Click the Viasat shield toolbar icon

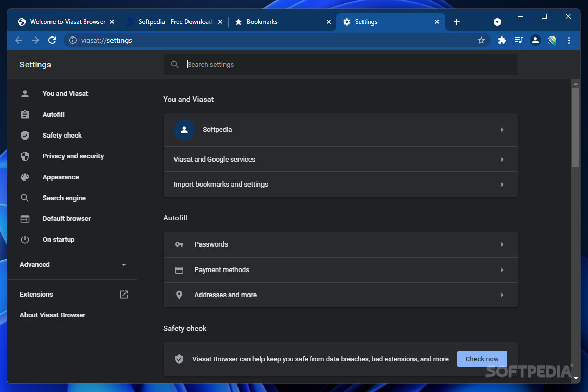(x=552, y=40)
